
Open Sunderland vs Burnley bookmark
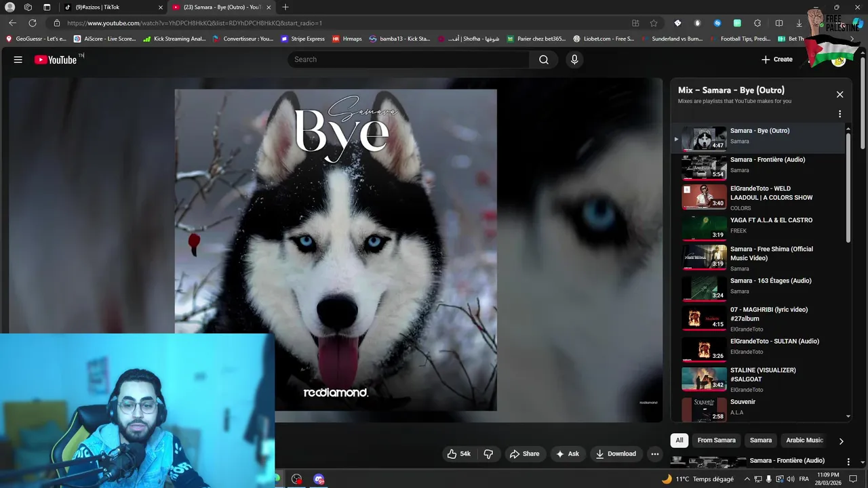click(671, 39)
